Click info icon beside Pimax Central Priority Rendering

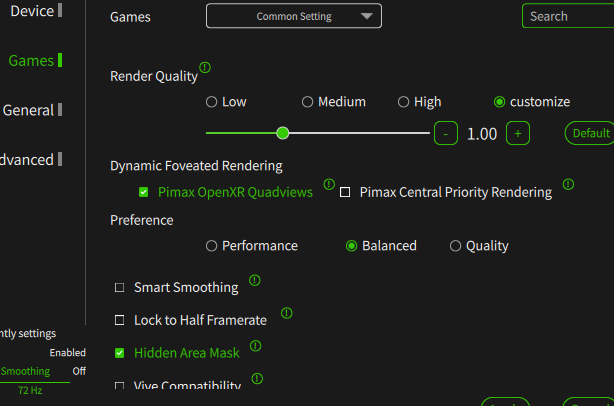(x=568, y=185)
